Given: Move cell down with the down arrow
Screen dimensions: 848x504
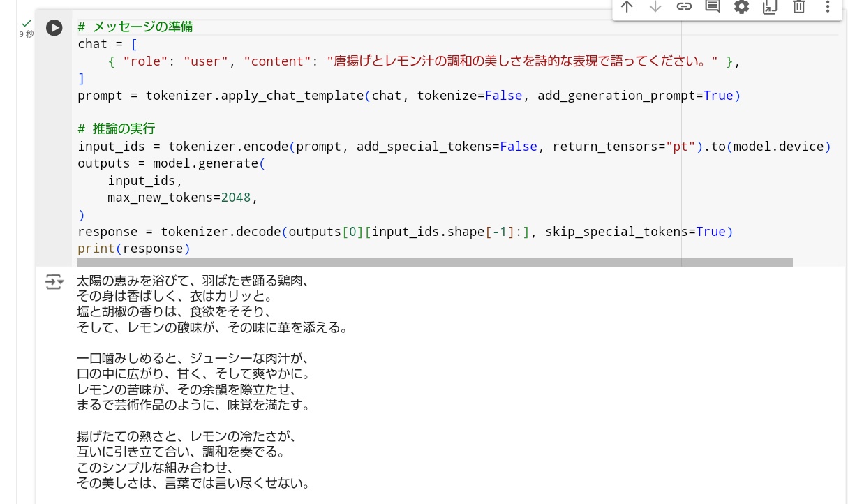Looking at the screenshot, I should [655, 7].
